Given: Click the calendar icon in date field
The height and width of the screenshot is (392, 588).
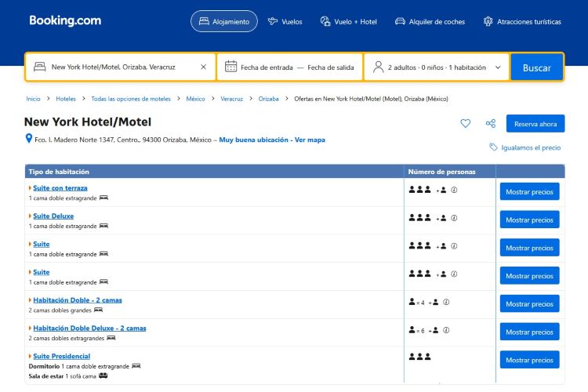Looking at the screenshot, I should point(230,67).
